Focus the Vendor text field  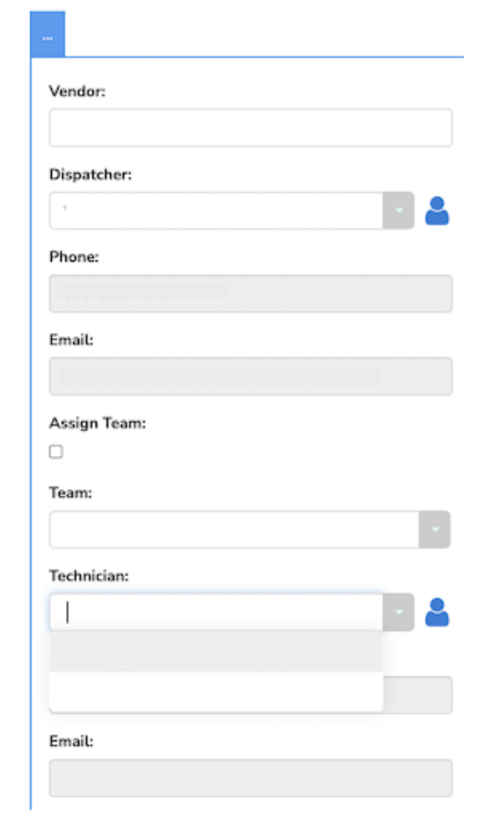[251, 127]
